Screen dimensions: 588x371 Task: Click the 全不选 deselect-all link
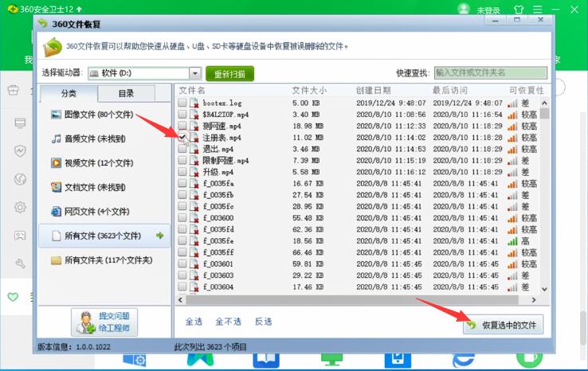coord(229,322)
